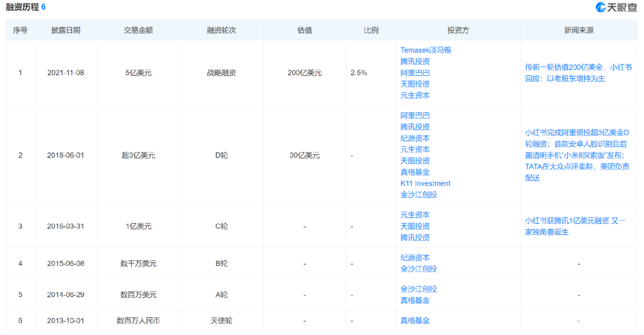Click the 数千万美元 transaction amount

(138, 263)
